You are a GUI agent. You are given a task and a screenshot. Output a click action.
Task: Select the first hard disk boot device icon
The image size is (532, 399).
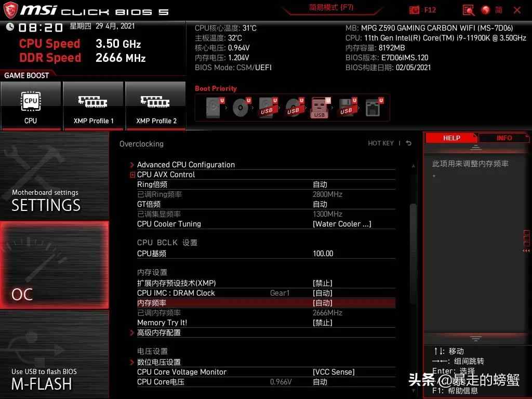coord(215,108)
